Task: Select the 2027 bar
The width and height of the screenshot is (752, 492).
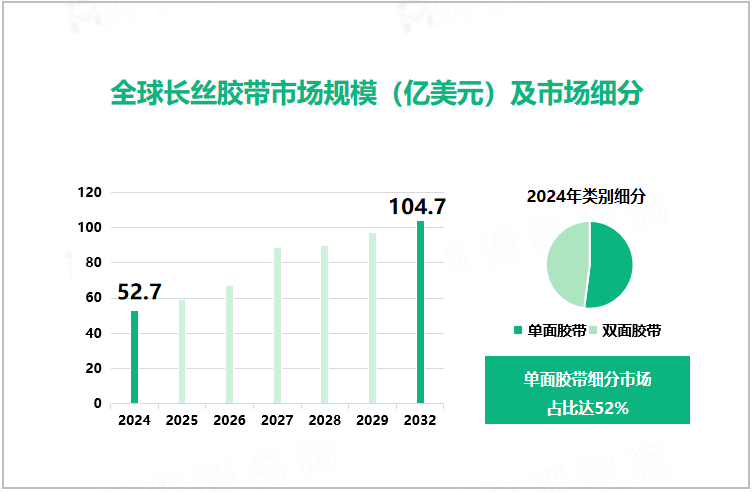Action: 277,326
